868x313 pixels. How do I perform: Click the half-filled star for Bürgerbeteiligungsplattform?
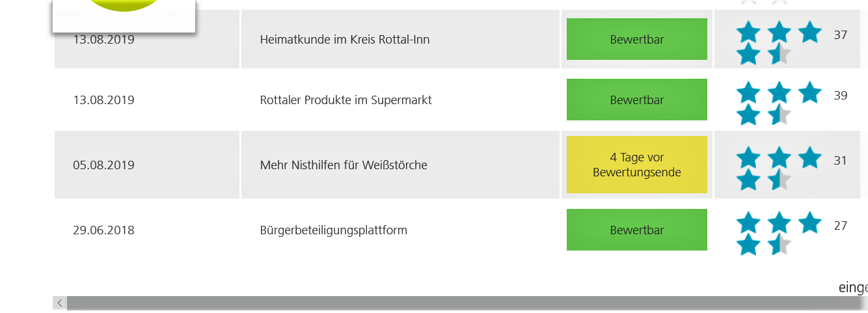coord(780,245)
